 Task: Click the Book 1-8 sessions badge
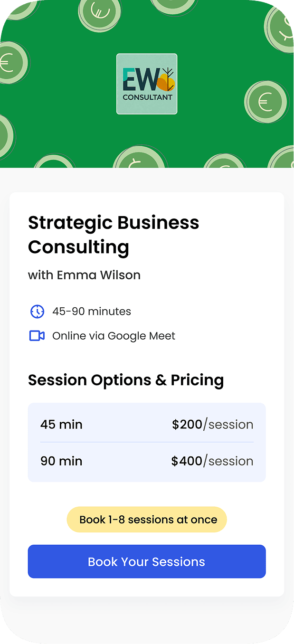click(x=147, y=520)
